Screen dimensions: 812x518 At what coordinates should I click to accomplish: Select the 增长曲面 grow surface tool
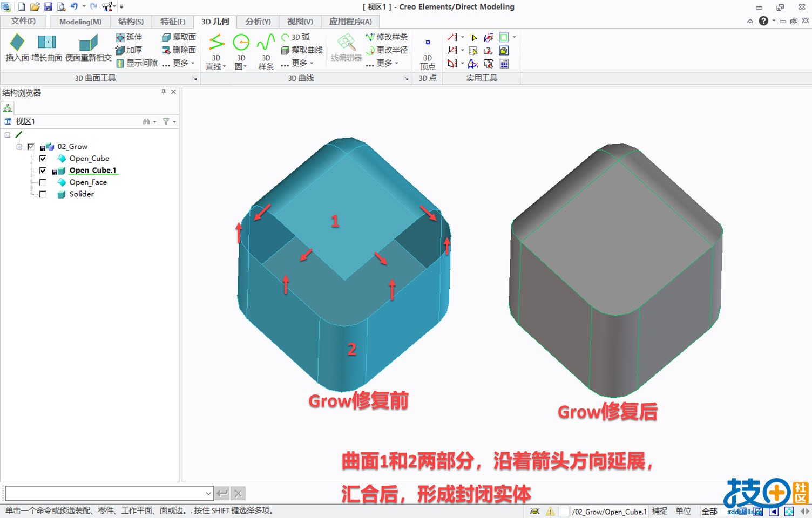(x=47, y=47)
